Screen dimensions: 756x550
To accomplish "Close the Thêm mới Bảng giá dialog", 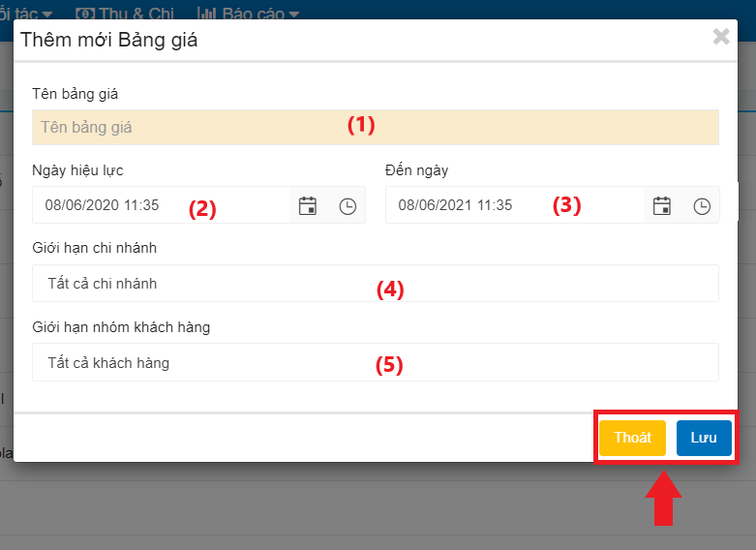I will (x=721, y=37).
